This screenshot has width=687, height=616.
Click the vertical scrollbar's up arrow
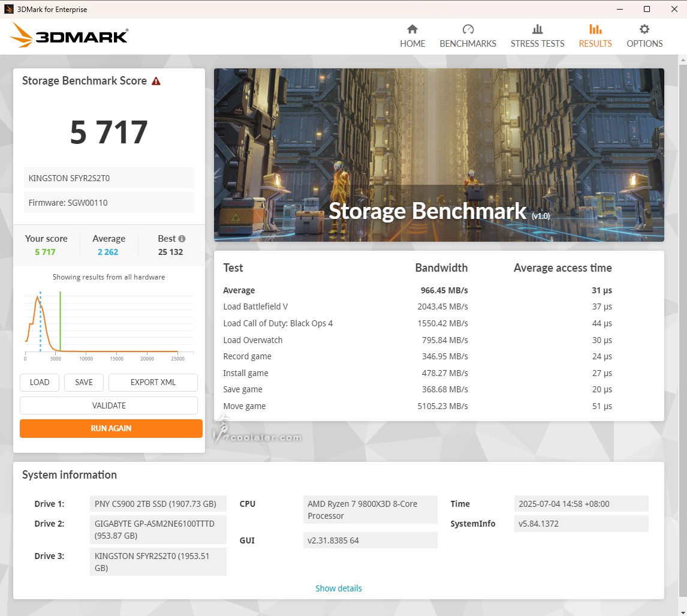pyautogui.click(x=683, y=59)
